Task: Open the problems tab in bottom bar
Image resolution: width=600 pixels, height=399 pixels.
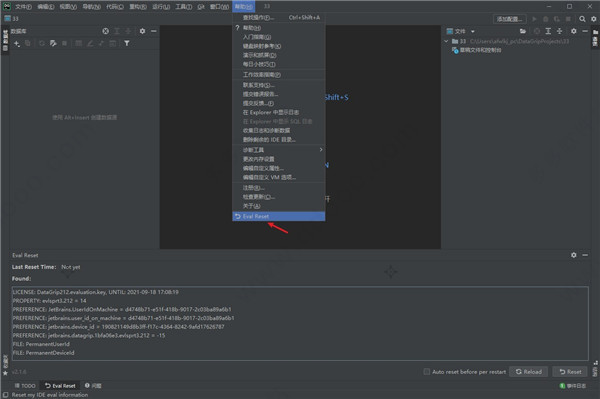Action: pyautogui.click(x=93, y=386)
